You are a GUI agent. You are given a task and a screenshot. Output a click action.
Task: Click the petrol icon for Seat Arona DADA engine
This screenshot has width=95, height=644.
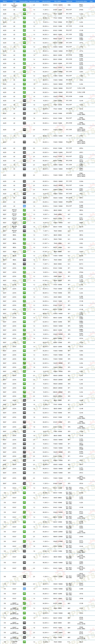[24, 223]
